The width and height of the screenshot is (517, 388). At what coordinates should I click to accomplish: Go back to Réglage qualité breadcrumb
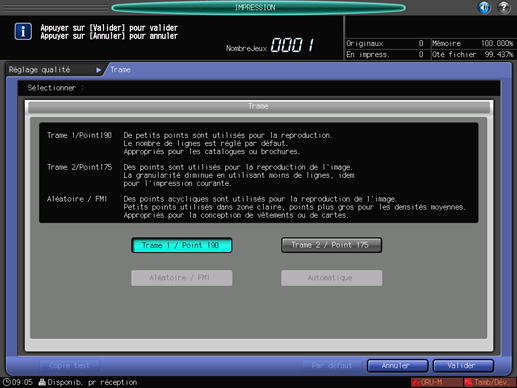pos(39,70)
